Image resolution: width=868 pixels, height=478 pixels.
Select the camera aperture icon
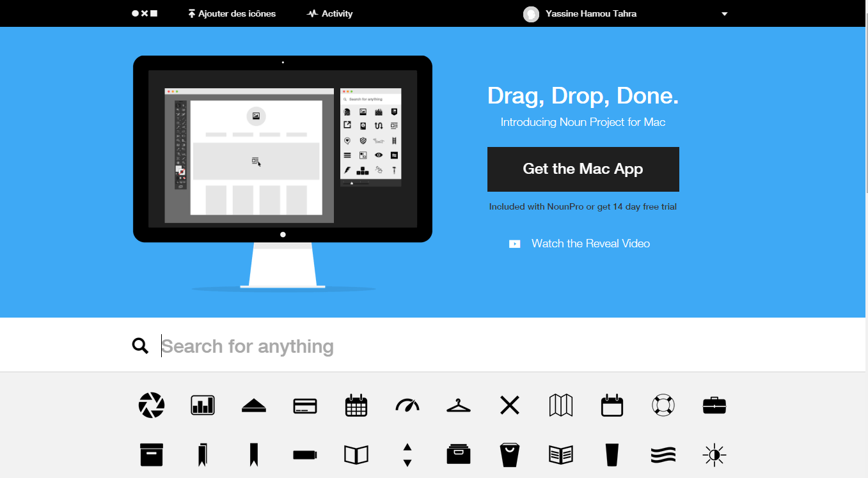pos(152,405)
